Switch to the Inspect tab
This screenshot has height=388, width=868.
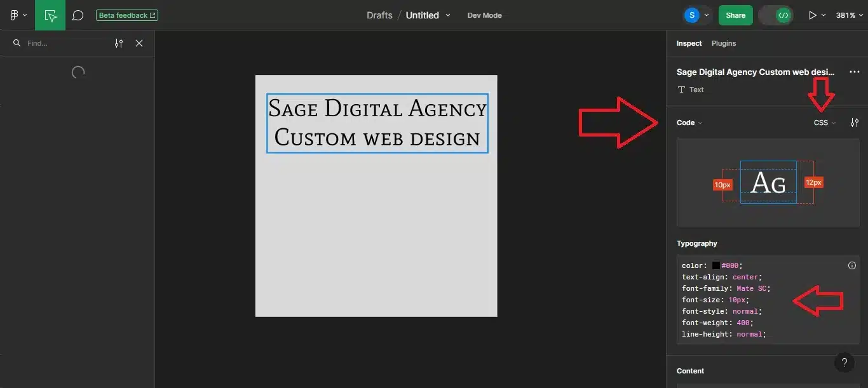point(689,43)
